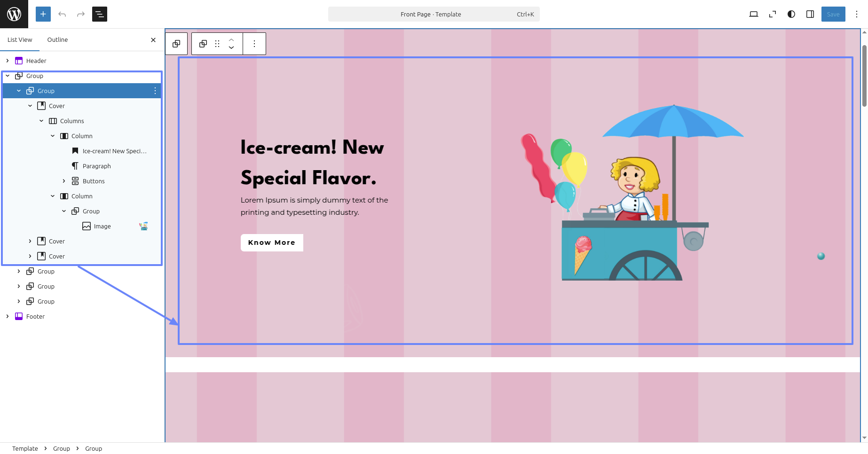Click the ice-cream cart image
This screenshot has width=868, height=454.
click(x=632, y=193)
